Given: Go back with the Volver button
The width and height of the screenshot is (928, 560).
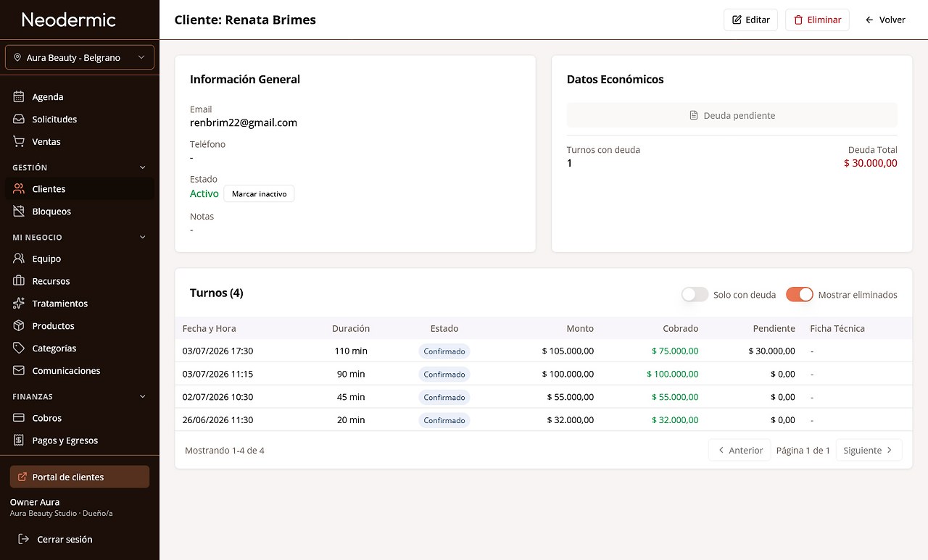Looking at the screenshot, I should click(x=885, y=20).
